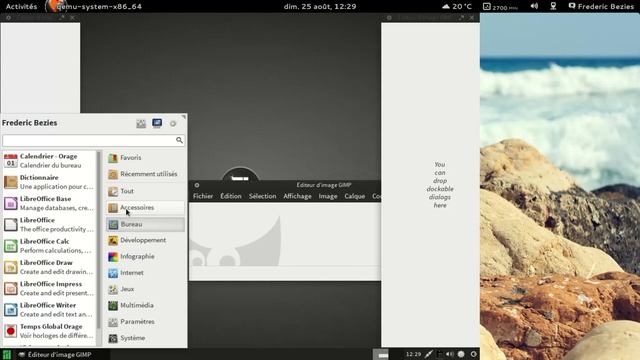Click the weather 20 °C indicator
Viewport: 640px width, 360px height.
(x=457, y=7)
